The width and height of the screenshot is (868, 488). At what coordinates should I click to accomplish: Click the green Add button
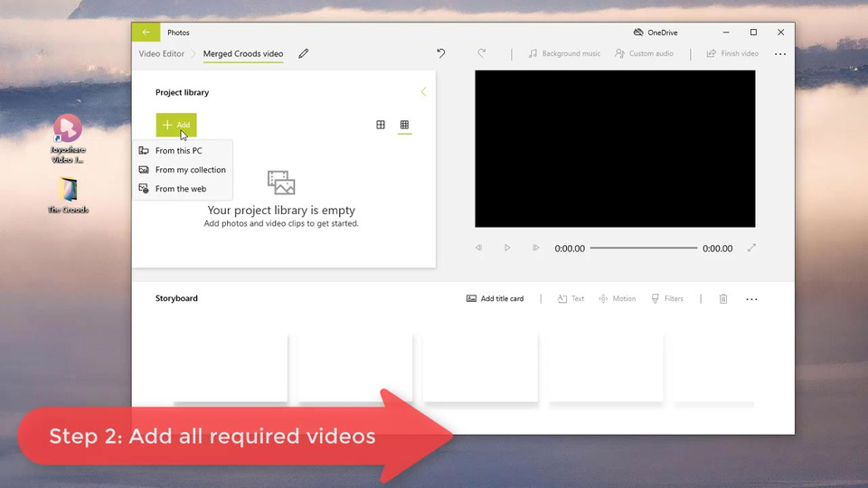[176, 125]
